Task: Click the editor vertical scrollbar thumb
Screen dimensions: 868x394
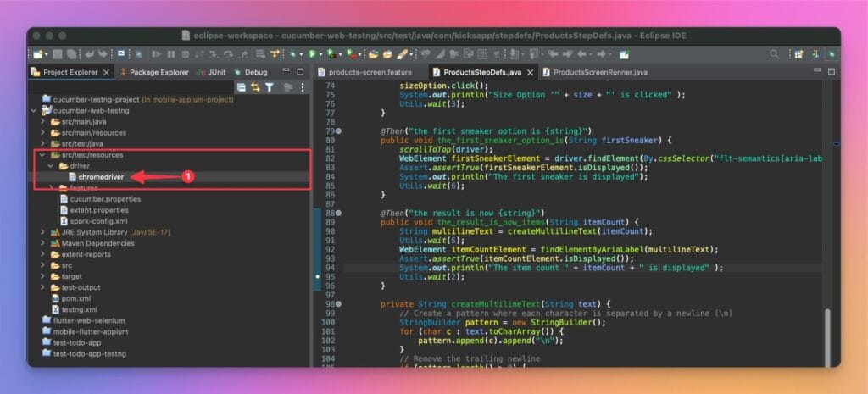Action: pos(827,336)
